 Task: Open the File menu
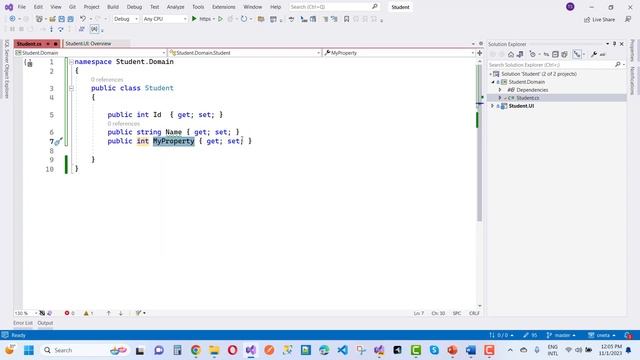(22, 7)
